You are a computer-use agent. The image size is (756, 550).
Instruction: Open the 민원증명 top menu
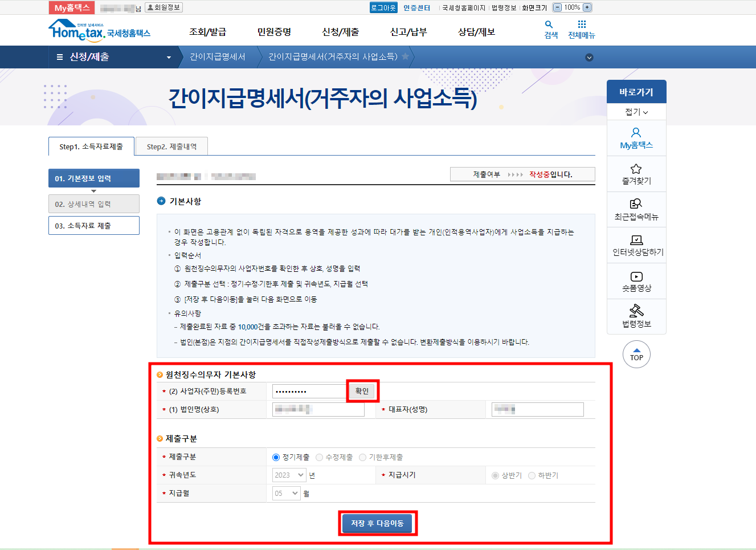(x=274, y=32)
